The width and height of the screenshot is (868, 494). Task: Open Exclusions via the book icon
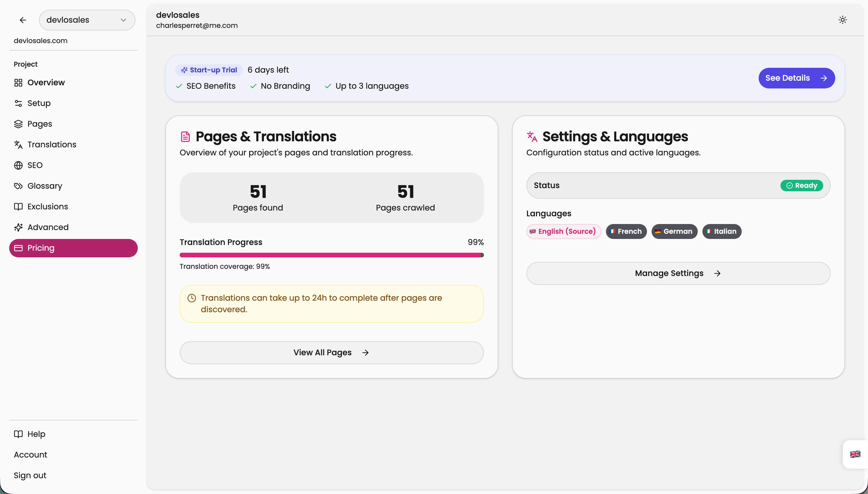(19, 206)
